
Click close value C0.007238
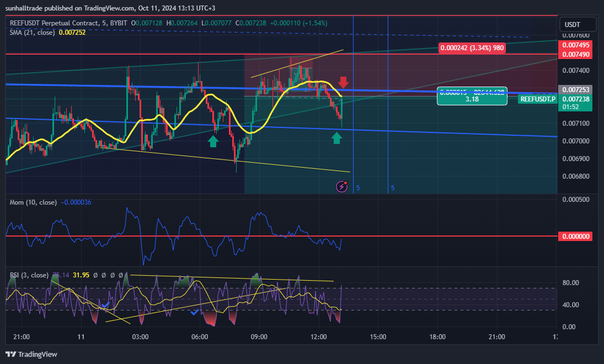(251, 23)
